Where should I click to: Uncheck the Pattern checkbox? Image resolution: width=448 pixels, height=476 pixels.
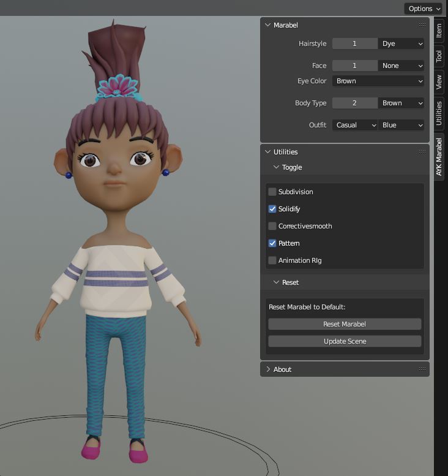pyautogui.click(x=272, y=243)
